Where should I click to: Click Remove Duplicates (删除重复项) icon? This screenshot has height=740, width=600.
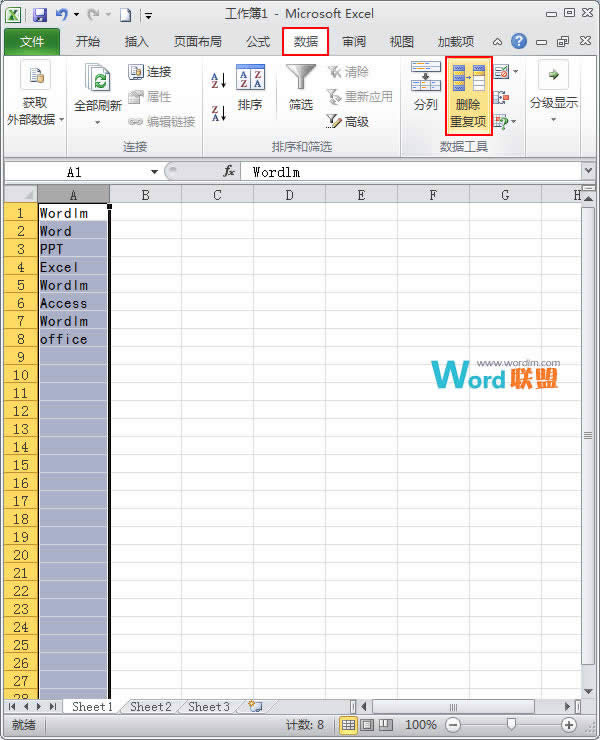pos(469,96)
